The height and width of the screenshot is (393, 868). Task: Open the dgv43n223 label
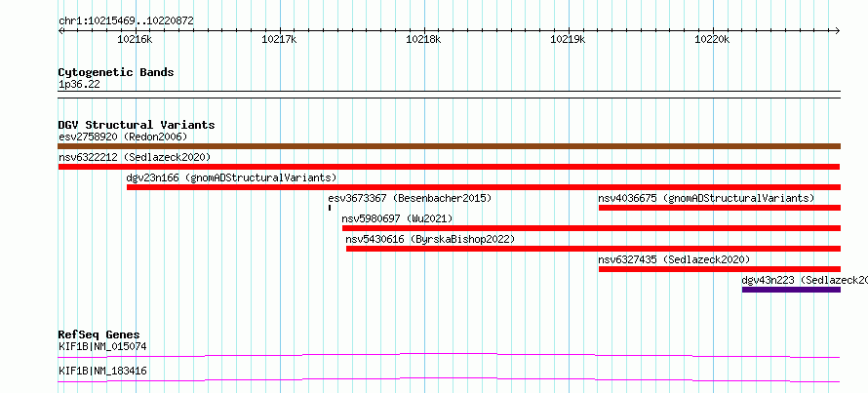click(x=805, y=280)
